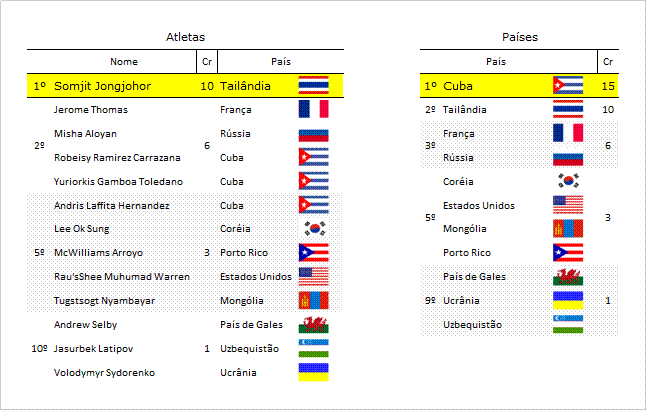Click the Russia flag in Misha Aloyan row
647x411 pixels.
point(314,135)
